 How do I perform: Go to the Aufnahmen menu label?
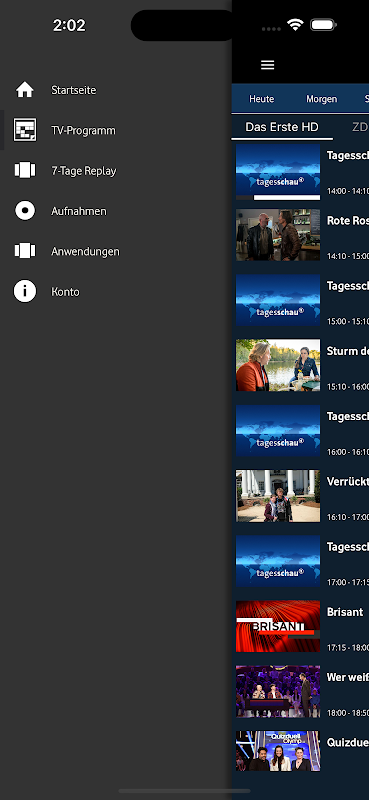pyautogui.click(x=79, y=211)
